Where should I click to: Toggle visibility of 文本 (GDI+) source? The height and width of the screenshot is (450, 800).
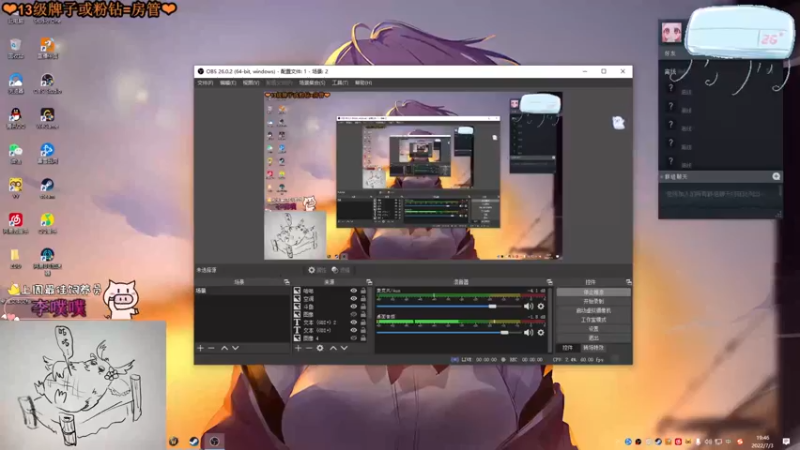353,330
